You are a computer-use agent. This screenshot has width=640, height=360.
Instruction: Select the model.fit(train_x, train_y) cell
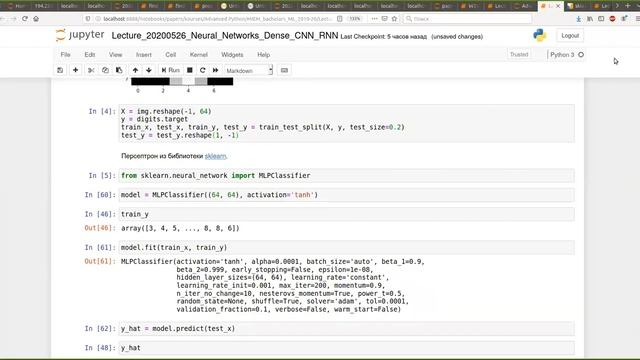(x=347, y=247)
